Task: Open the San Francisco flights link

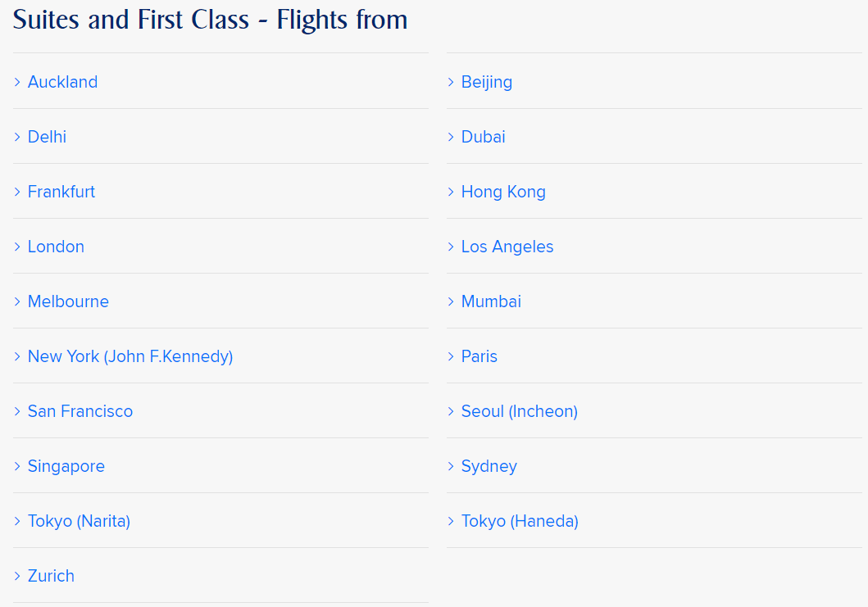Action: point(80,411)
